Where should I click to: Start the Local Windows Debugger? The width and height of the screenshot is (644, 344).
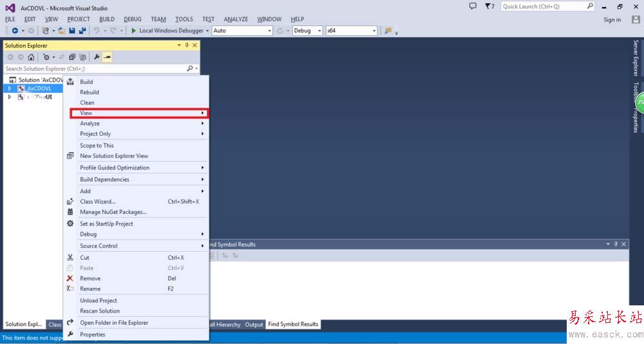(x=167, y=30)
